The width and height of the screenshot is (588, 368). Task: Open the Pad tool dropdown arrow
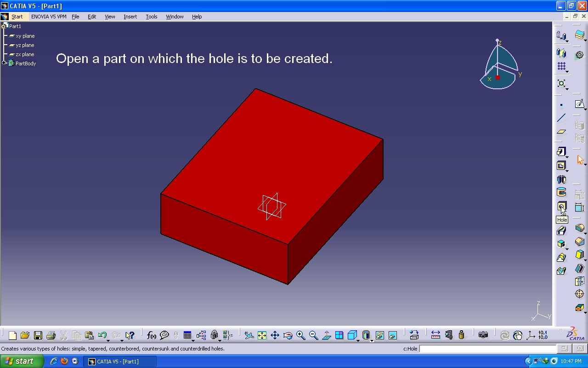(x=567, y=157)
